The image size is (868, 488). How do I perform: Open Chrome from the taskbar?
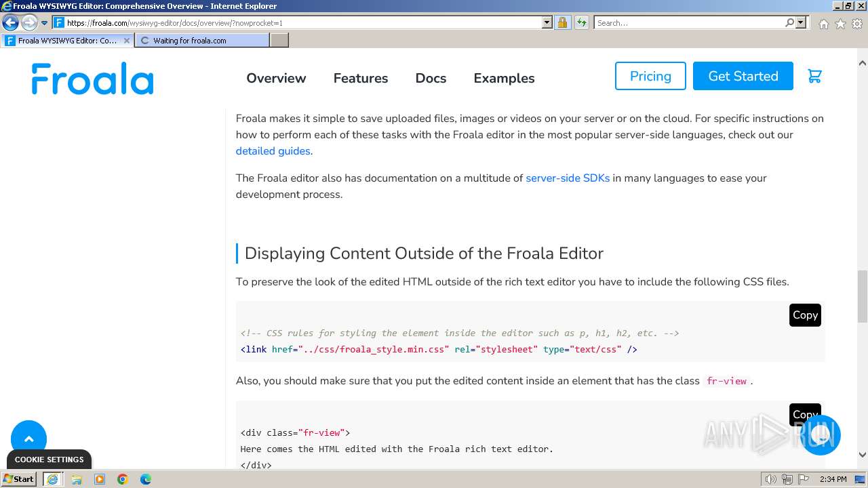(123, 479)
